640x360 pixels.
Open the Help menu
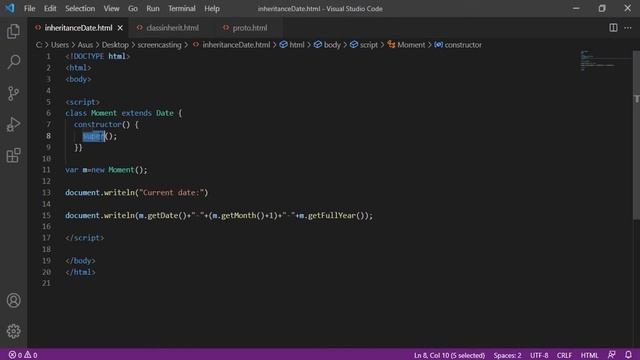pyautogui.click(x=212, y=9)
